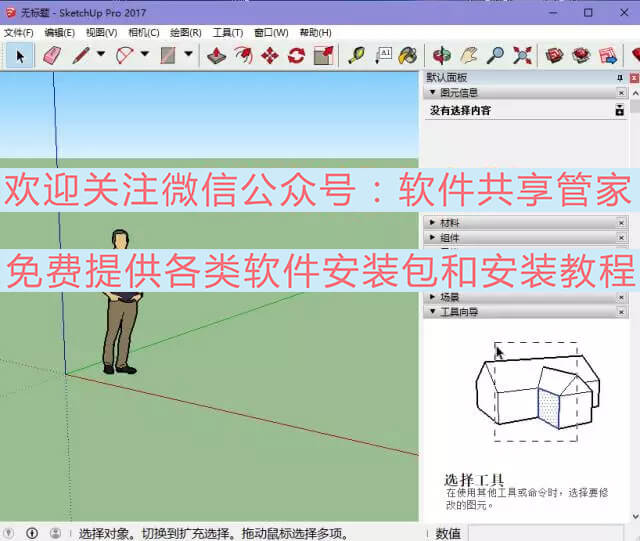Open 3D Warehouse from toolbar
Image resolution: width=640 pixels, height=541 pixels.
[x=554, y=55]
